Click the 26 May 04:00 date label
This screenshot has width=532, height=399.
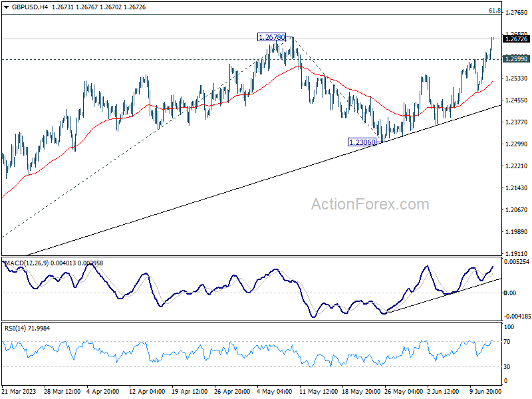(x=403, y=392)
